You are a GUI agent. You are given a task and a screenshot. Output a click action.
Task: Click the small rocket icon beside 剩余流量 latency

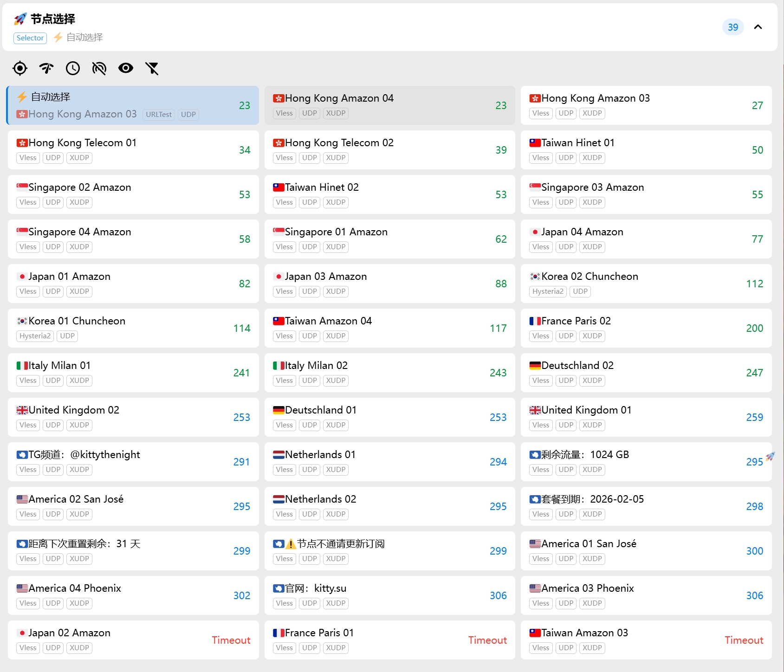pyautogui.click(x=771, y=456)
